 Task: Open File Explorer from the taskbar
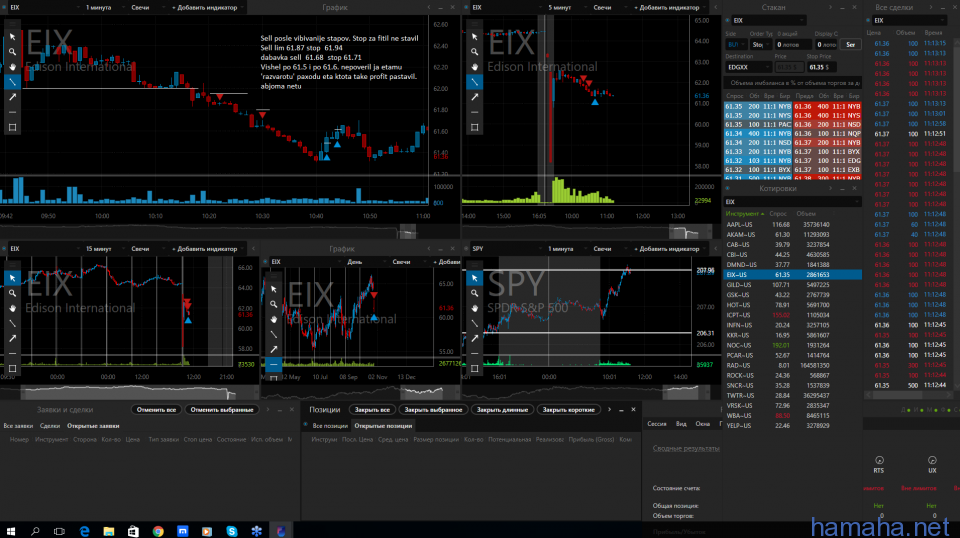point(108,531)
